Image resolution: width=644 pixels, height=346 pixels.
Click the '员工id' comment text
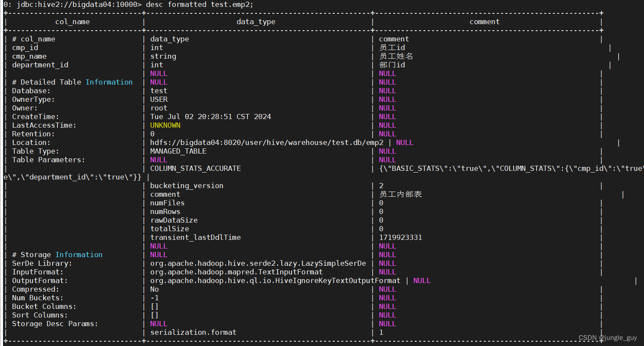(x=392, y=47)
